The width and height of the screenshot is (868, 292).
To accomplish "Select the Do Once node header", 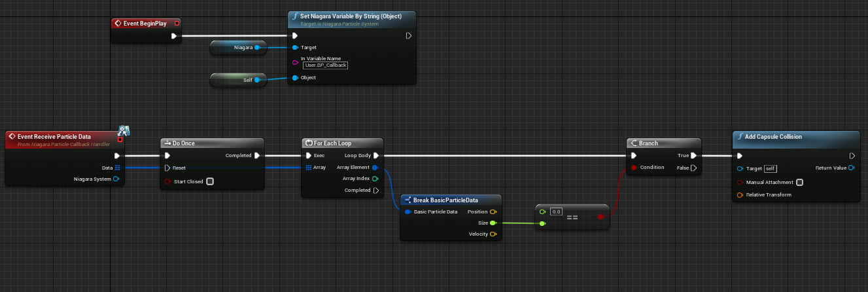I will pyautogui.click(x=213, y=143).
